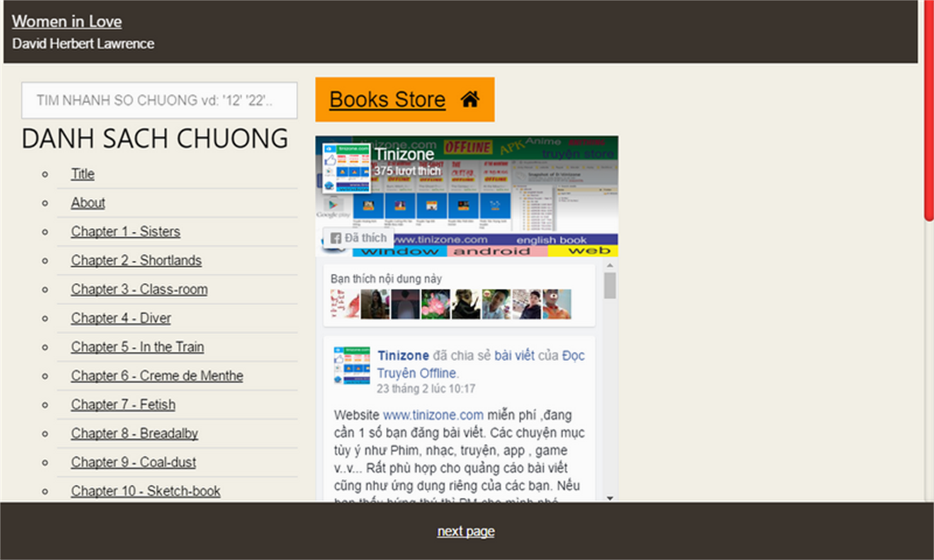Click the David Herbert Lawrence author text
934x560 pixels.
click(x=83, y=44)
